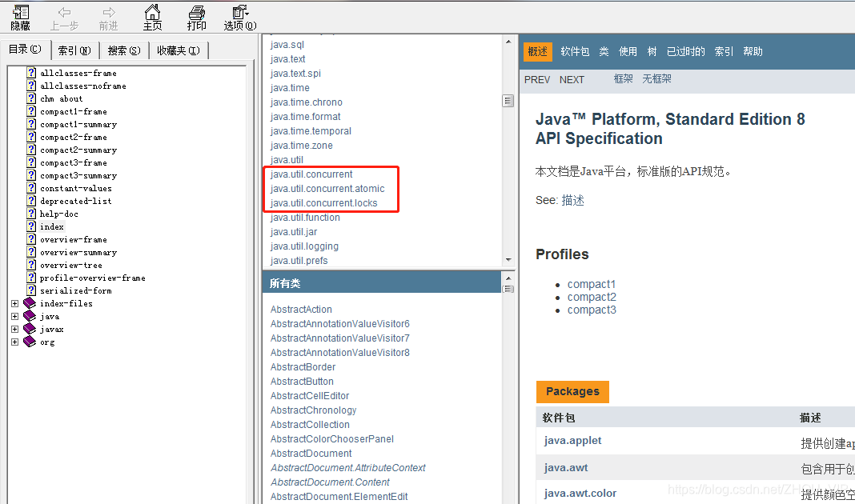The image size is (855, 504).
Task: Click the Packages orange tab
Action: pyautogui.click(x=572, y=392)
